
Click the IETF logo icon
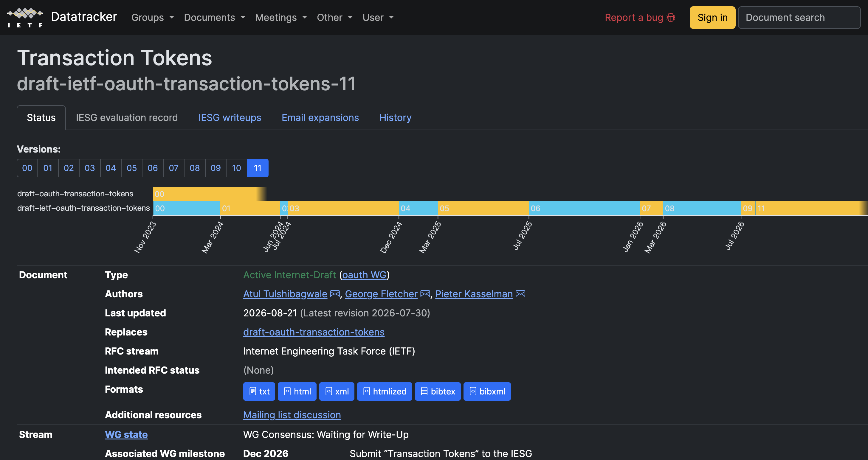[x=25, y=18]
